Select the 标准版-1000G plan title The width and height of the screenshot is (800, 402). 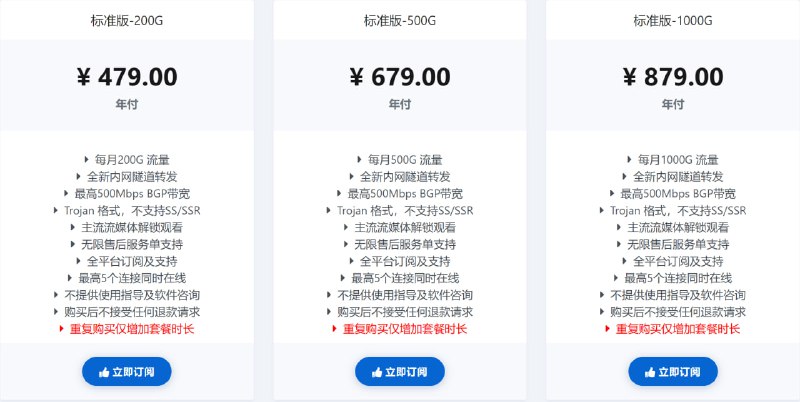click(673, 21)
